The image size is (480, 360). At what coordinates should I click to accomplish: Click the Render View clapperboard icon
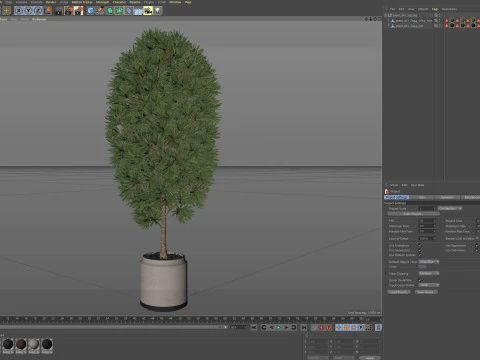[x=59, y=11]
